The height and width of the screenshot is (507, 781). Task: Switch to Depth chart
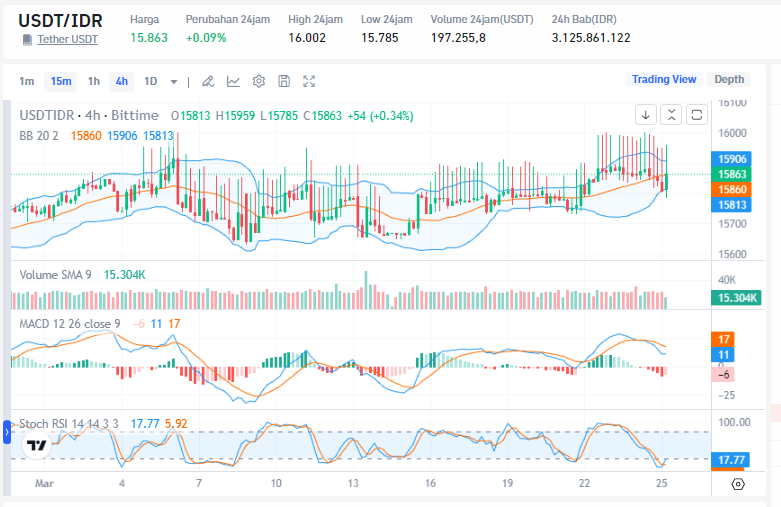[729, 79]
